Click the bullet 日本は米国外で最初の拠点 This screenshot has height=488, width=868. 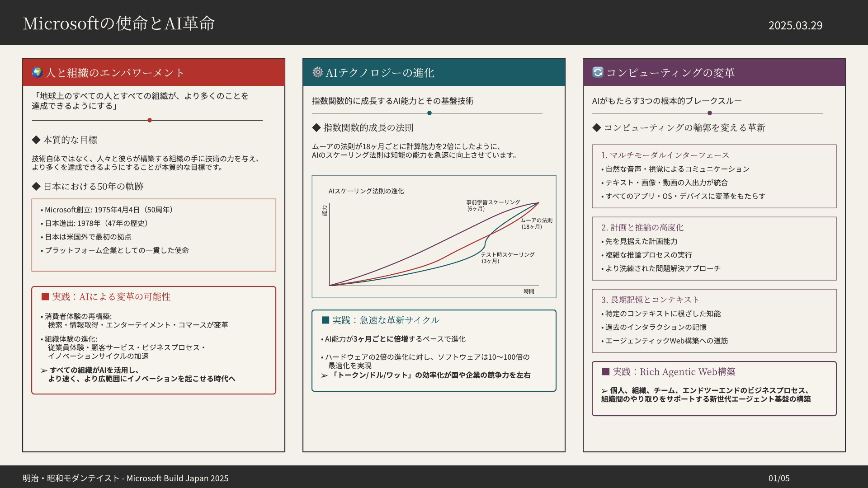[86, 237]
